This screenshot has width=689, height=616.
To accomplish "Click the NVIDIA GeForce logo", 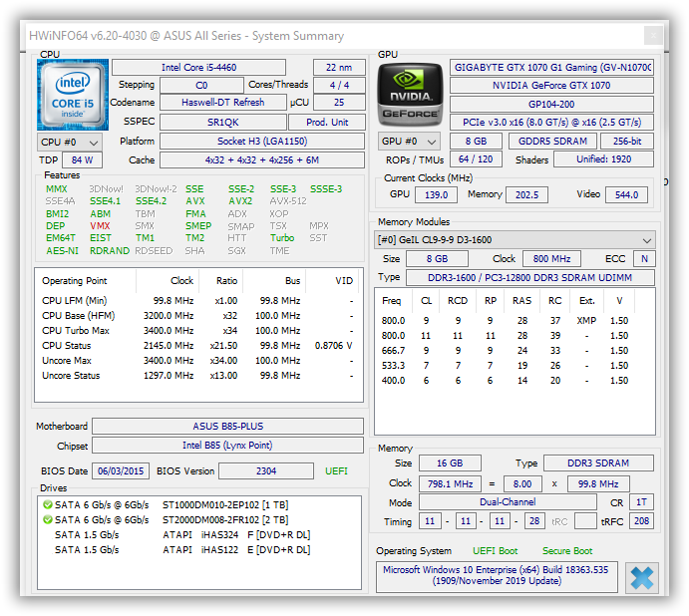I will pos(409,95).
